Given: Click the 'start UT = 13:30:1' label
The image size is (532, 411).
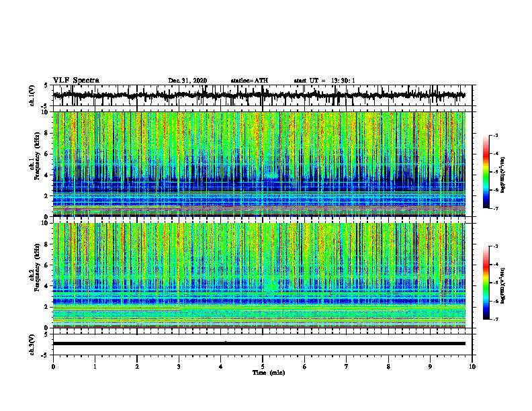Looking at the screenshot, I should pyautogui.click(x=324, y=81).
